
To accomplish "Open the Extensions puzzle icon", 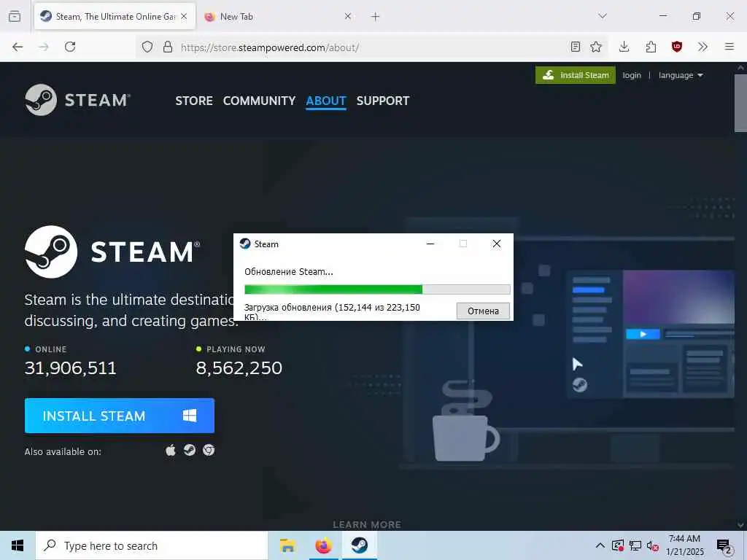I will point(651,47).
